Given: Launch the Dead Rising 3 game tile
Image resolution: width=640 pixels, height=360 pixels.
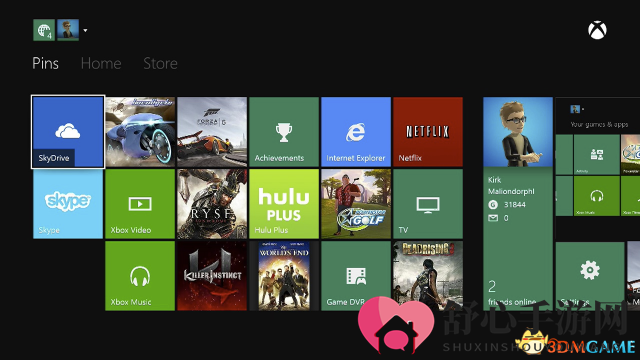Looking at the screenshot, I should tap(428, 276).
